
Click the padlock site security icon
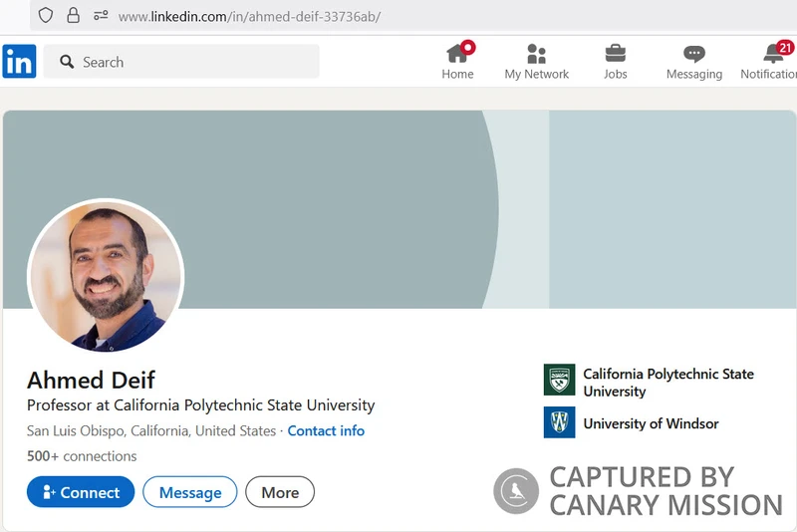(73, 16)
